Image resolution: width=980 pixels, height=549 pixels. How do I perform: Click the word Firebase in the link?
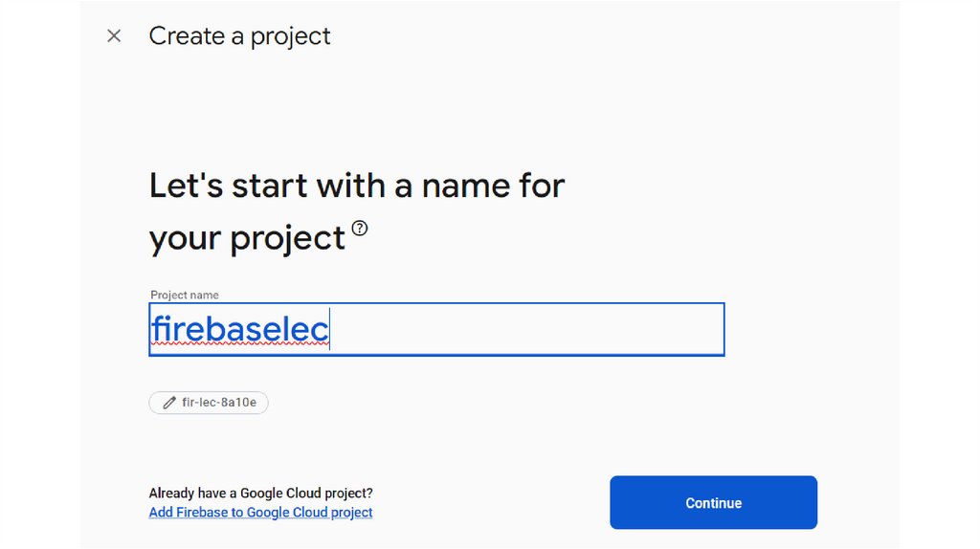(x=202, y=513)
